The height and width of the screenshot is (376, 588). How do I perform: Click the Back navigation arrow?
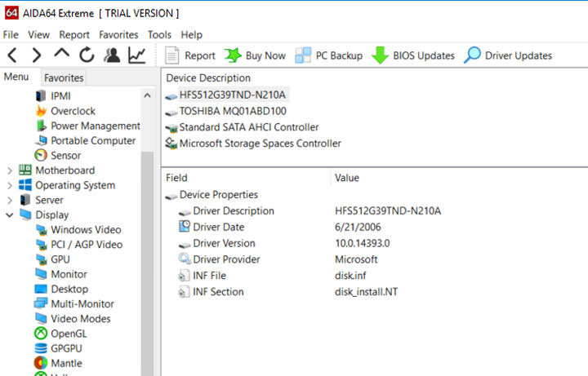click(12, 55)
